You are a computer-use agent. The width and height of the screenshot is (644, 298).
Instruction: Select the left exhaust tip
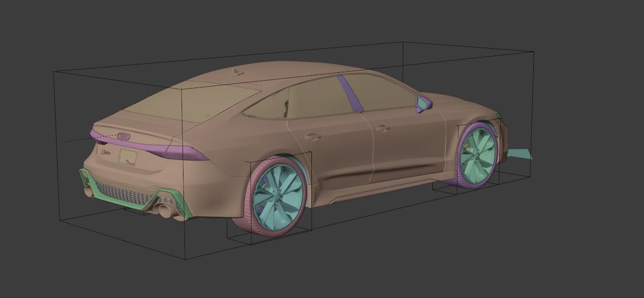click(x=89, y=190)
